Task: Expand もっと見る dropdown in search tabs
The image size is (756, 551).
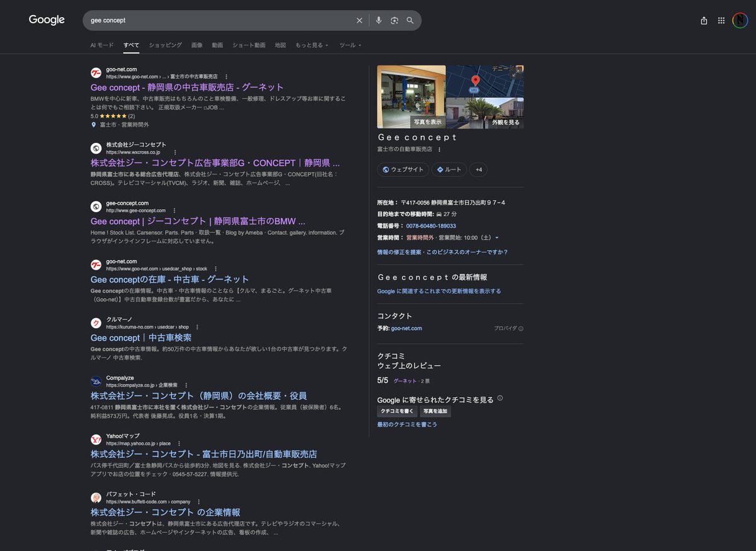Action: click(x=312, y=45)
